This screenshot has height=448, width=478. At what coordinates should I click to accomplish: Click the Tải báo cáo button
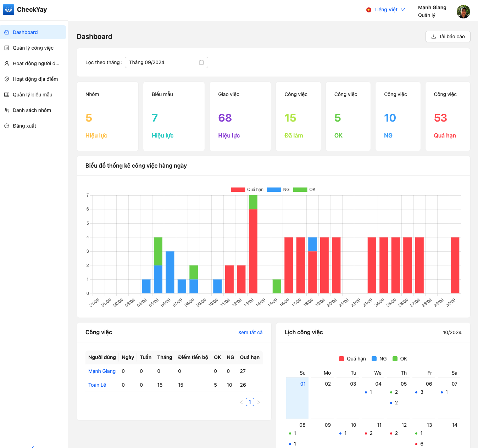(448, 37)
